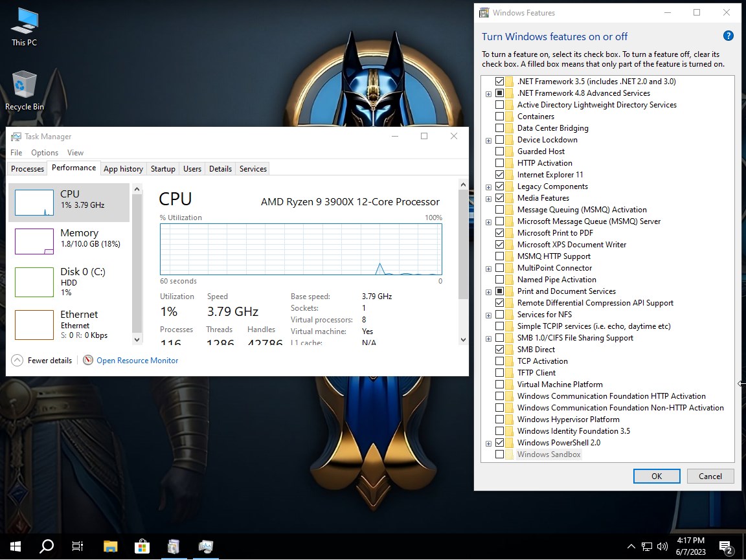This screenshot has width=746, height=560.
Task: Open File Explorer from the taskbar
Action: 110,546
